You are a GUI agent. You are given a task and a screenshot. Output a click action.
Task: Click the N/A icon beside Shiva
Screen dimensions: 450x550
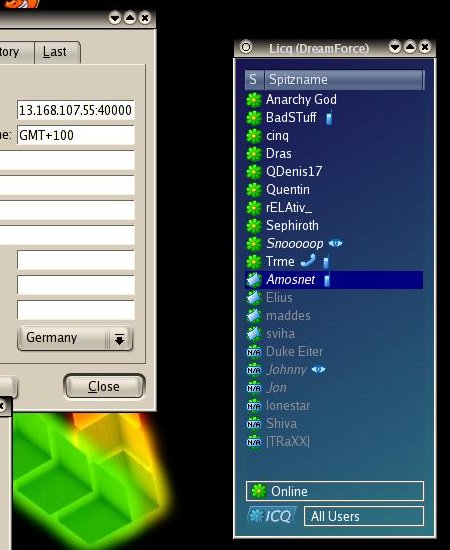pyautogui.click(x=254, y=424)
